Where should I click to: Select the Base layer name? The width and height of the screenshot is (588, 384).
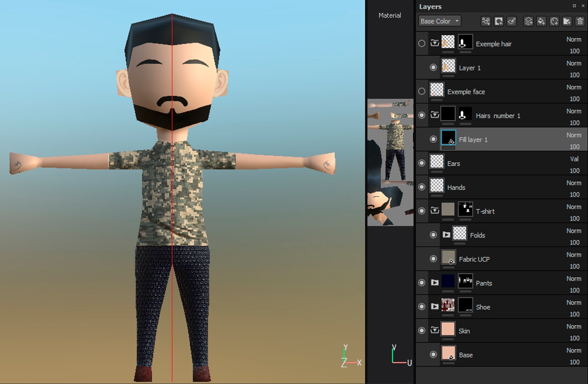[466, 355]
